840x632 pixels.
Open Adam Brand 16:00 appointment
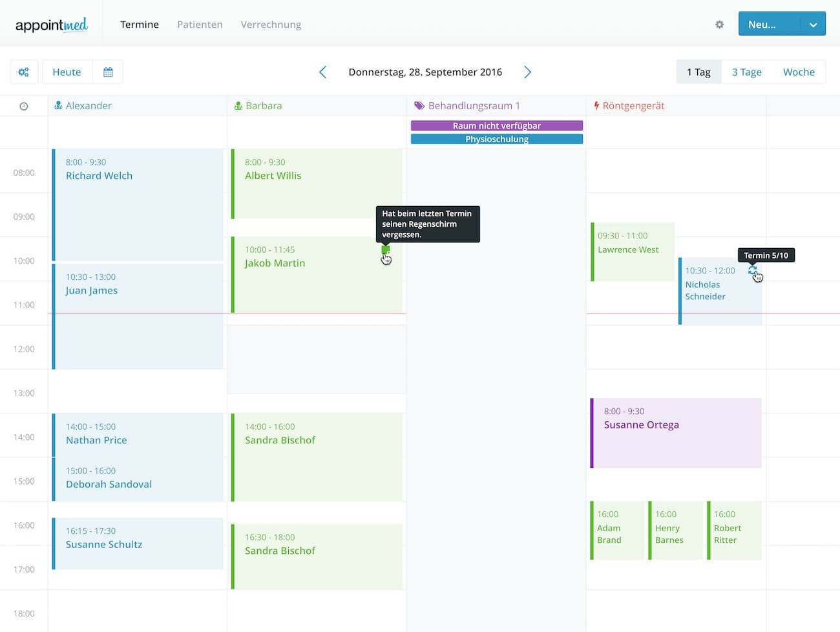click(618, 531)
